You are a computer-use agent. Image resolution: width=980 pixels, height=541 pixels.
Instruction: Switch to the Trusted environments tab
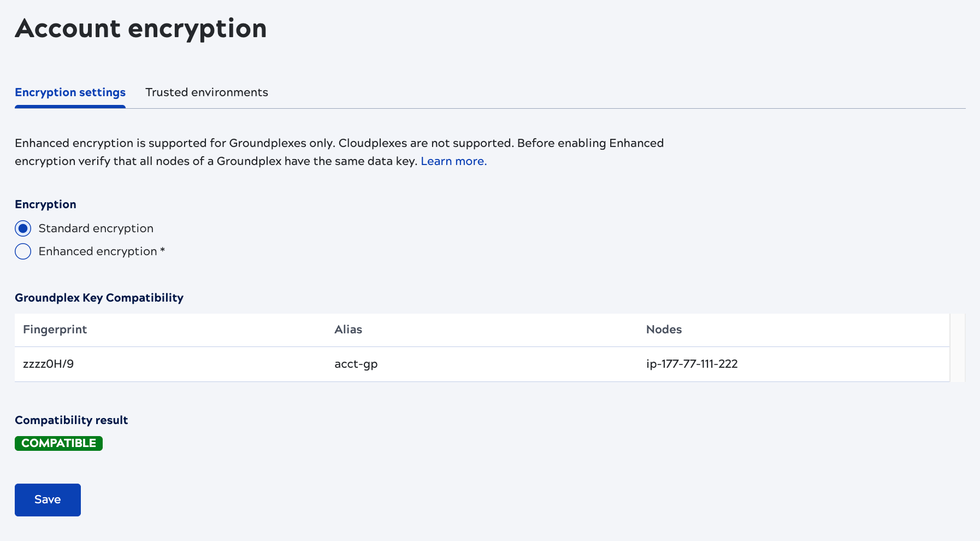click(x=206, y=92)
